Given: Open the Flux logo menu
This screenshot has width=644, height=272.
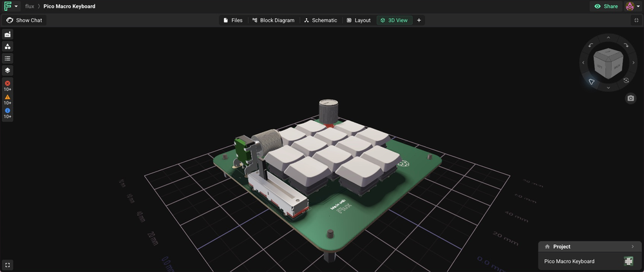Looking at the screenshot, I should pos(8,6).
